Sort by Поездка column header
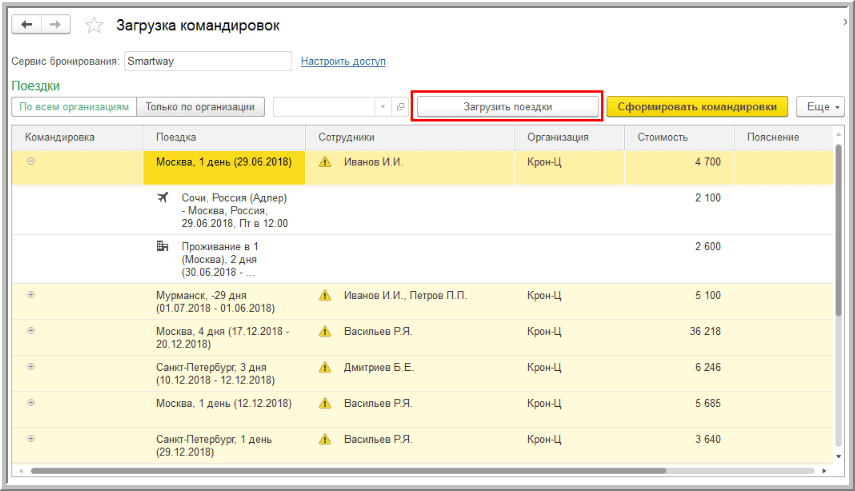This screenshot has height=491, width=855. (224, 137)
